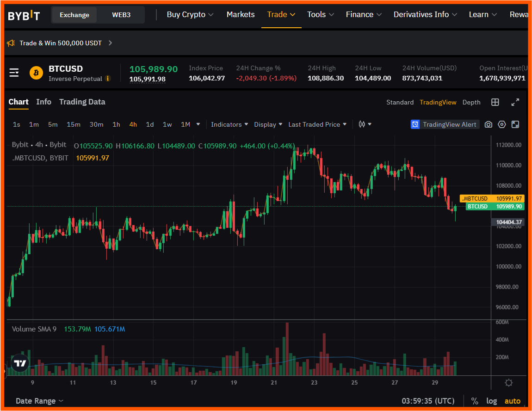This screenshot has height=411, width=532.
Task: Open the Date Range selector
Action: click(x=39, y=401)
